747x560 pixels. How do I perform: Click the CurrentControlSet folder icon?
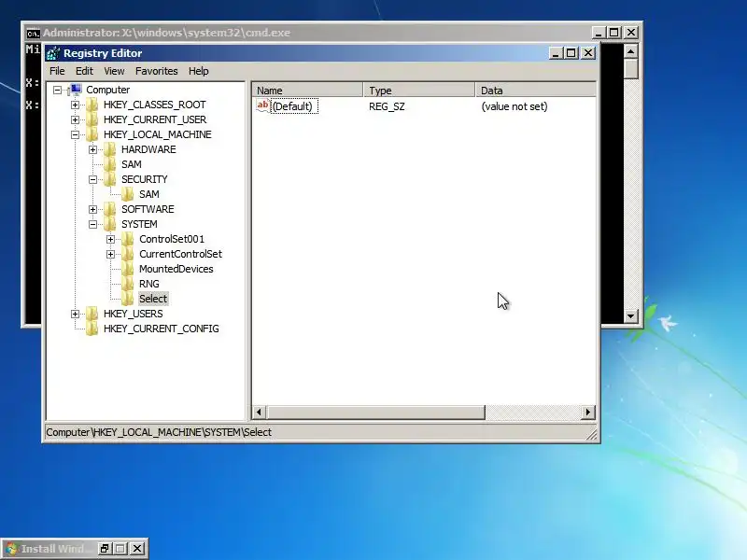point(127,254)
